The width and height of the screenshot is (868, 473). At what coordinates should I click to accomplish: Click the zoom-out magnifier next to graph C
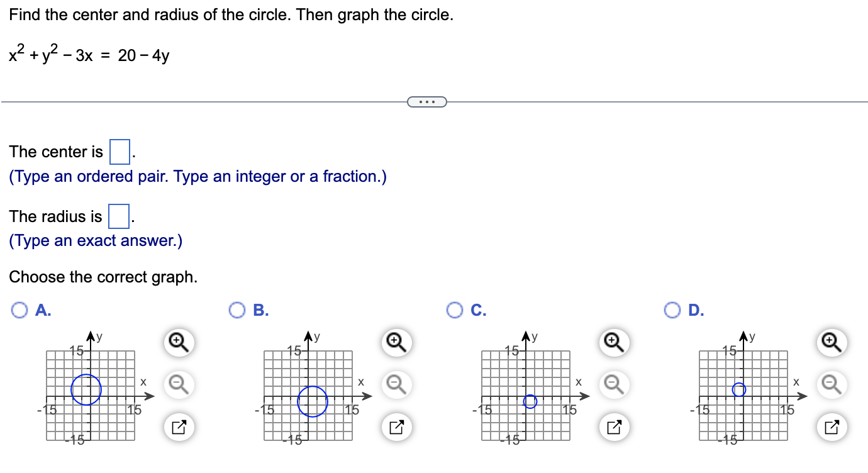tap(613, 384)
